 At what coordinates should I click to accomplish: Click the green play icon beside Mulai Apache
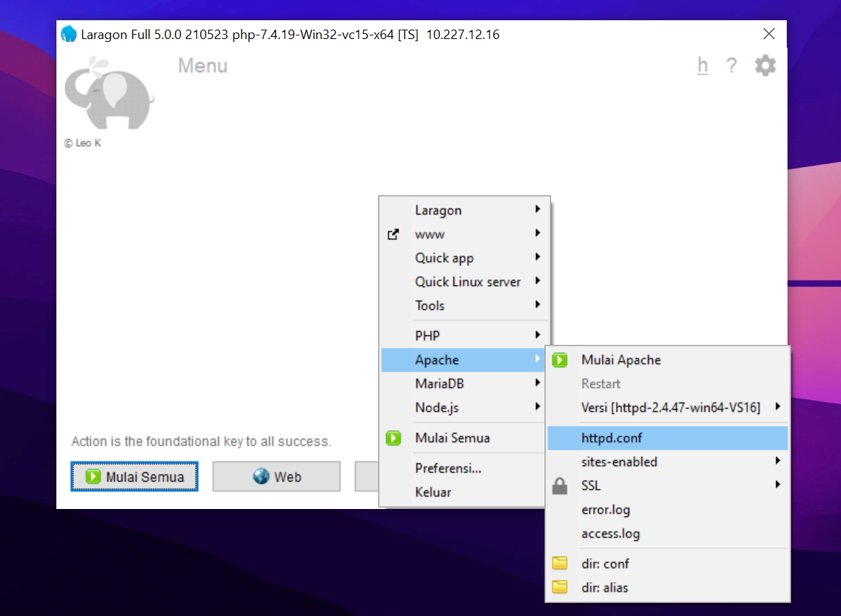560,360
